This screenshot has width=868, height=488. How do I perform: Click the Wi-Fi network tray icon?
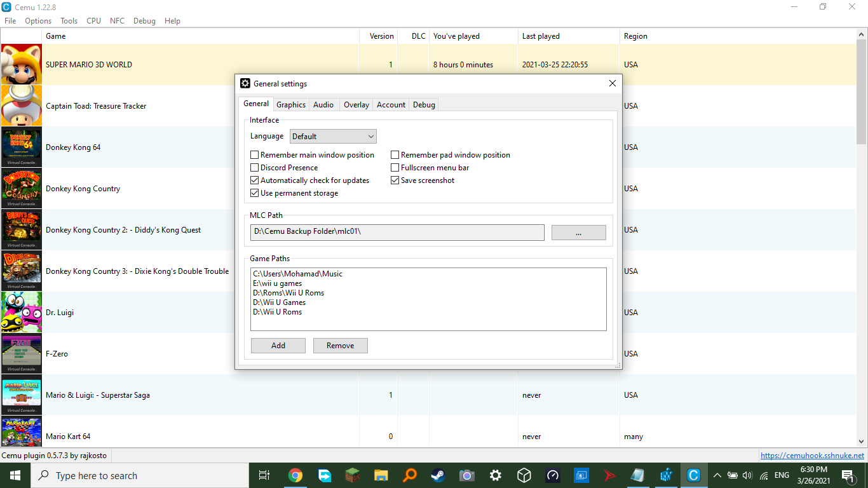click(764, 475)
